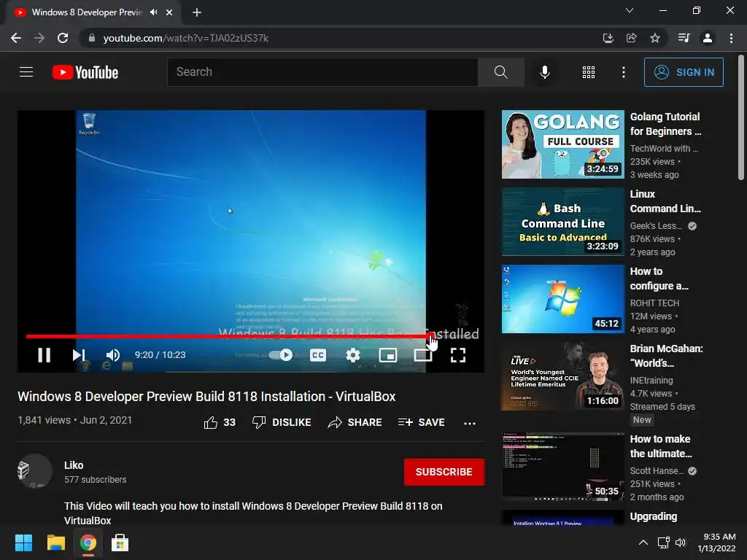Viewport: 747px width, 560px height.
Task: Open File Explorer from taskbar
Action: [x=55, y=542]
